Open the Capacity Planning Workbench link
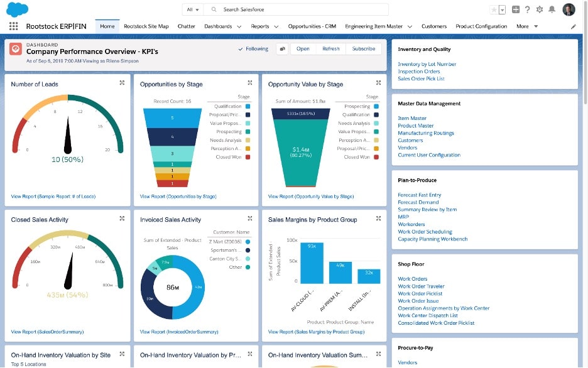Screen dimensions: 588x368 (x=433, y=239)
